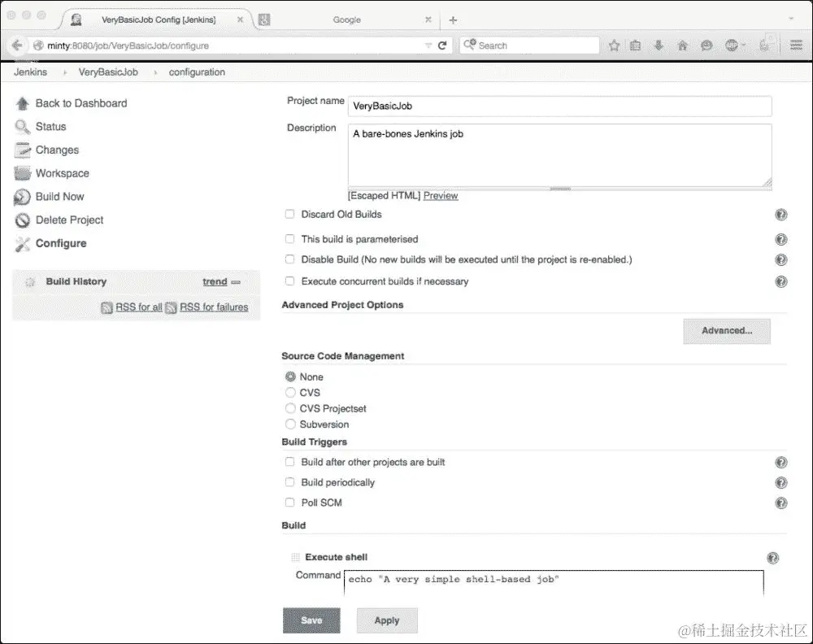The height and width of the screenshot is (644, 813).
Task: Open the browser hamburger menu
Action: [797, 46]
